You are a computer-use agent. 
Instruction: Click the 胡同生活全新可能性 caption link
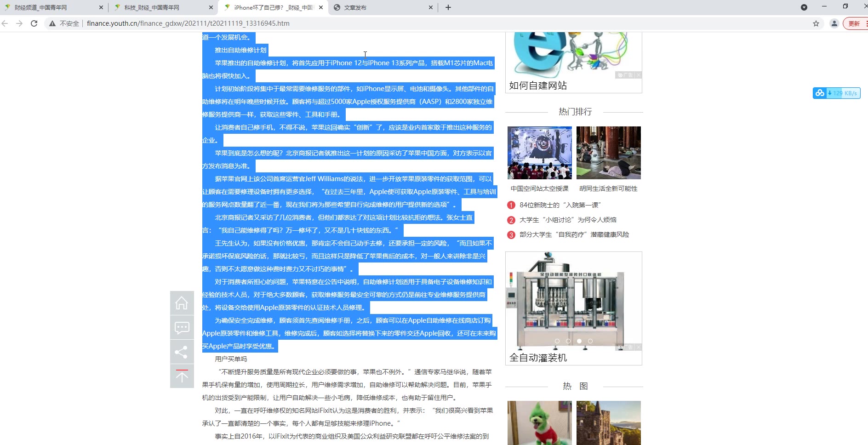tap(609, 188)
